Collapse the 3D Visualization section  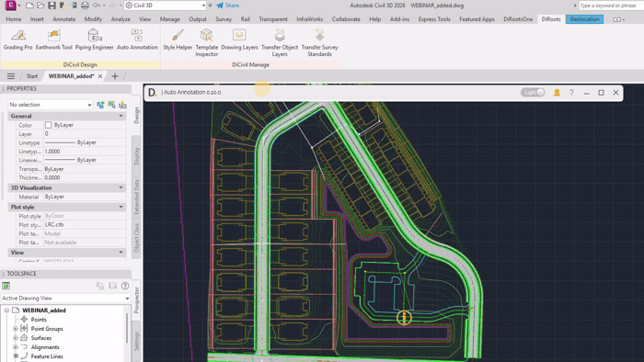coord(121,187)
